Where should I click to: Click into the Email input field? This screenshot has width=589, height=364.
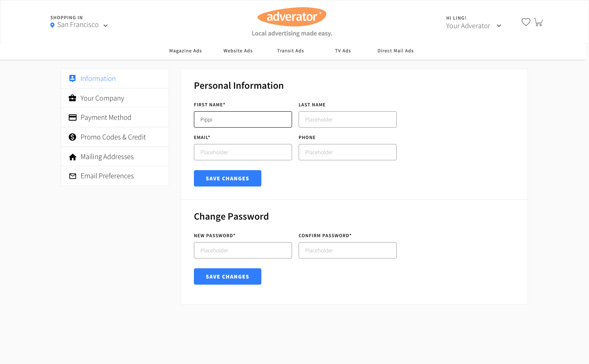(x=243, y=152)
